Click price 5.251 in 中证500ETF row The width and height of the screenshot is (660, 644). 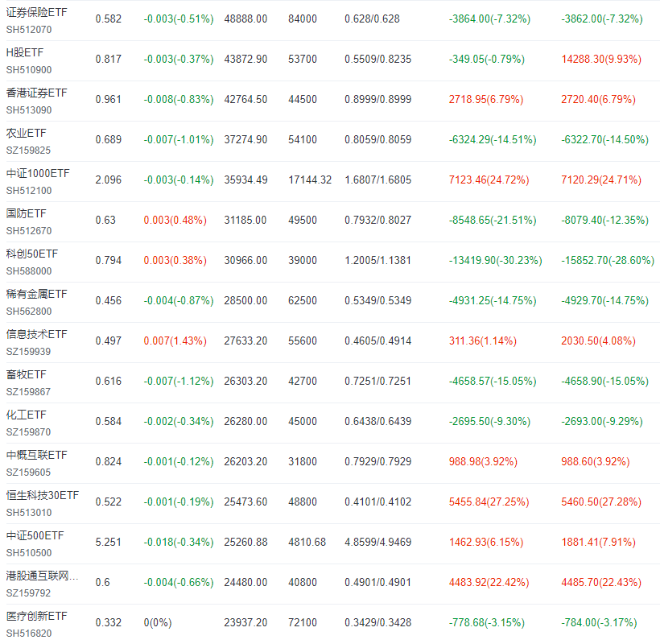tap(109, 542)
